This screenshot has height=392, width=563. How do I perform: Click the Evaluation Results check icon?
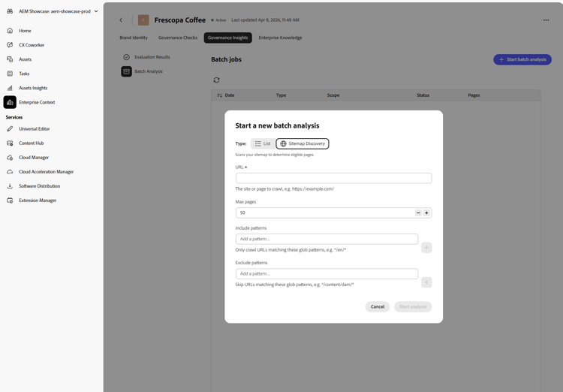126,57
